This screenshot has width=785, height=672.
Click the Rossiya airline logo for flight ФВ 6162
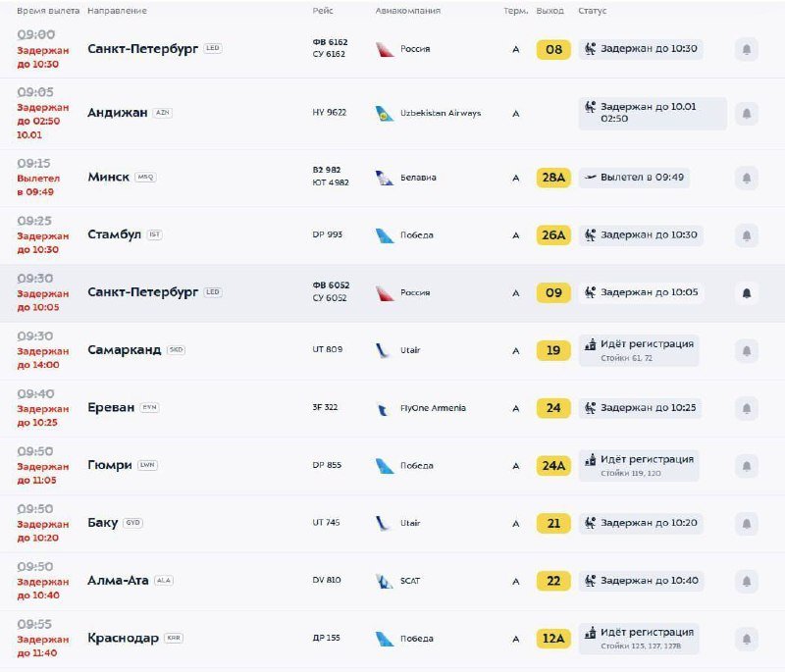pyautogui.click(x=385, y=49)
